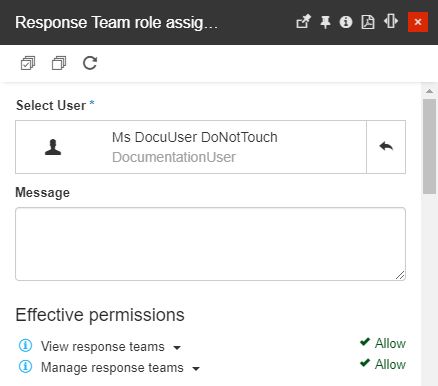Open panel in new window icon

[x=303, y=22]
